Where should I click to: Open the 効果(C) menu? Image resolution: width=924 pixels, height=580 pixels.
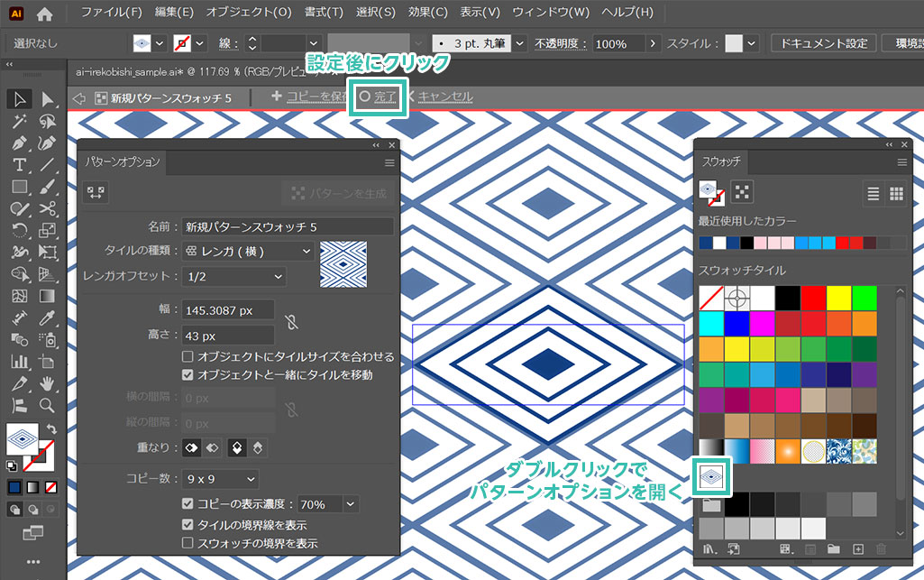pos(427,13)
